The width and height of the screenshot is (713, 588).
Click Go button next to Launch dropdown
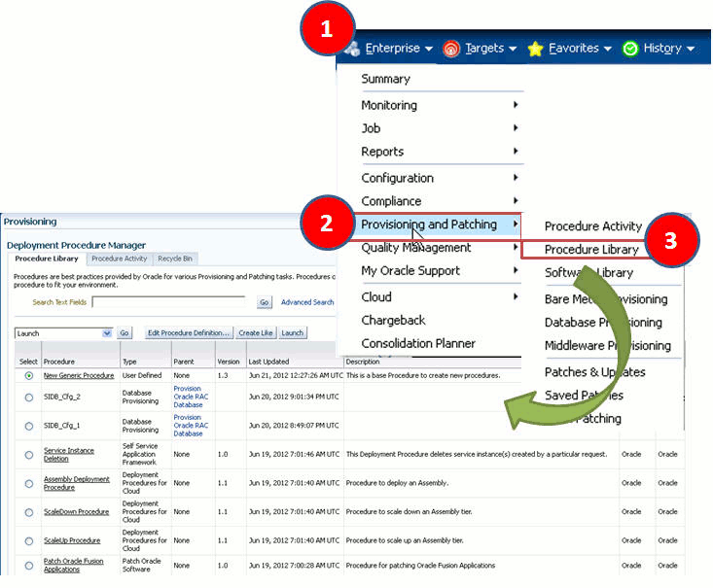[125, 333]
